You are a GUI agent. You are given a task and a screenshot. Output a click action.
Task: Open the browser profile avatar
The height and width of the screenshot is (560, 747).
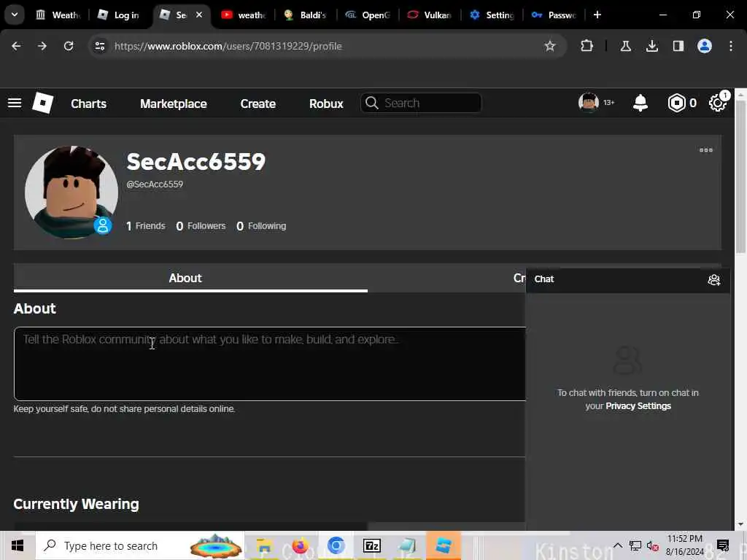click(x=705, y=46)
